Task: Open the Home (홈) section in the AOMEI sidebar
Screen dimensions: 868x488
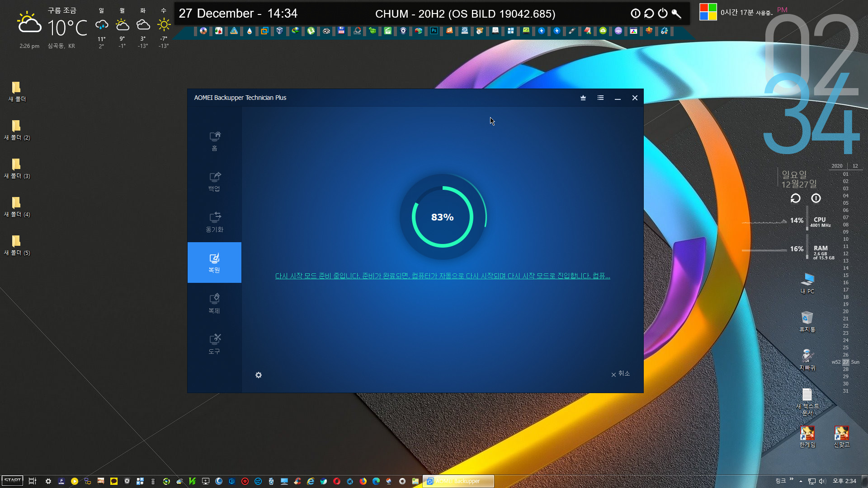Action: point(214,141)
